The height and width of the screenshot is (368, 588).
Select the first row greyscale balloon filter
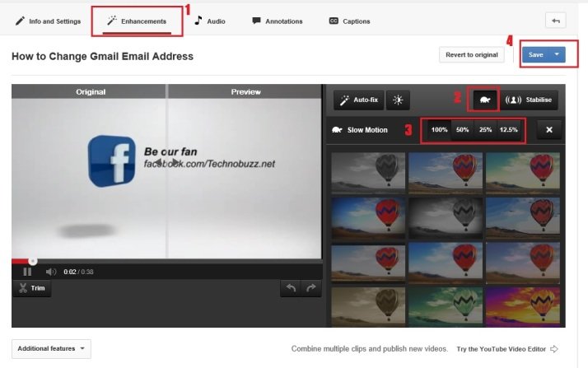(368, 172)
